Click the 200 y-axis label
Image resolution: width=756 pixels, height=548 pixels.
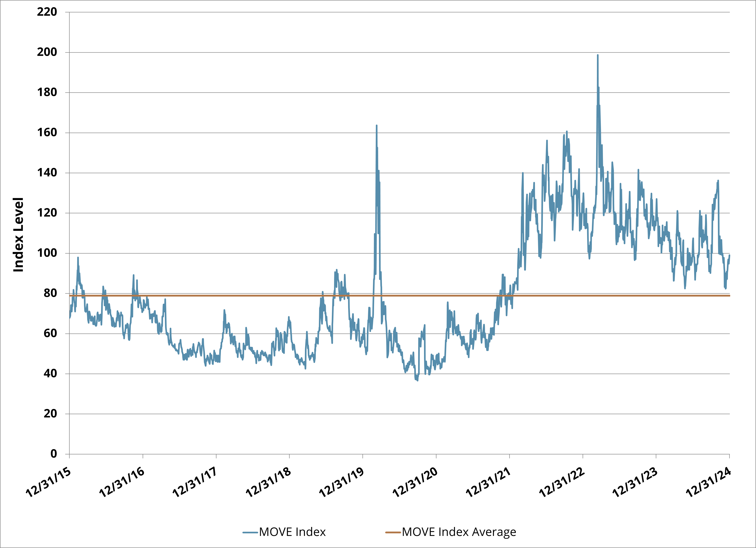(x=47, y=52)
